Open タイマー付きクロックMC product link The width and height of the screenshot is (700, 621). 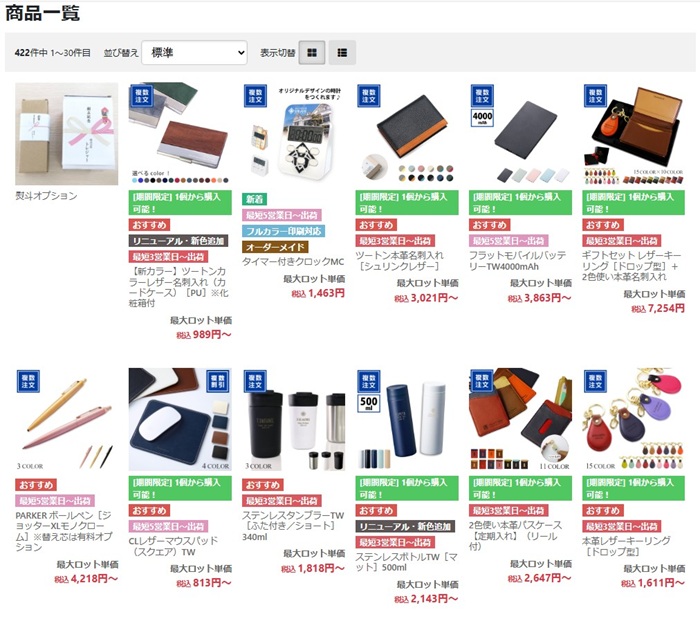point(293,262)
